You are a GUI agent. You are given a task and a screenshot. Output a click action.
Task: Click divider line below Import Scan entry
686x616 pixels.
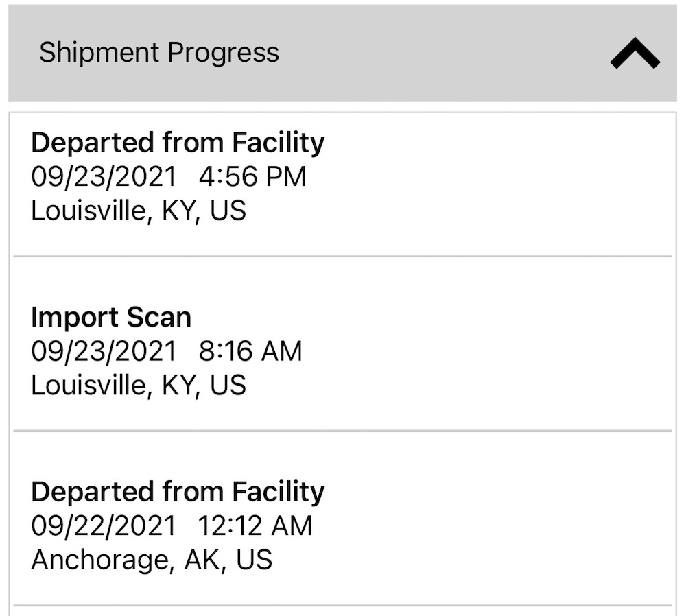pyautogui.click(x=343, y=431)
